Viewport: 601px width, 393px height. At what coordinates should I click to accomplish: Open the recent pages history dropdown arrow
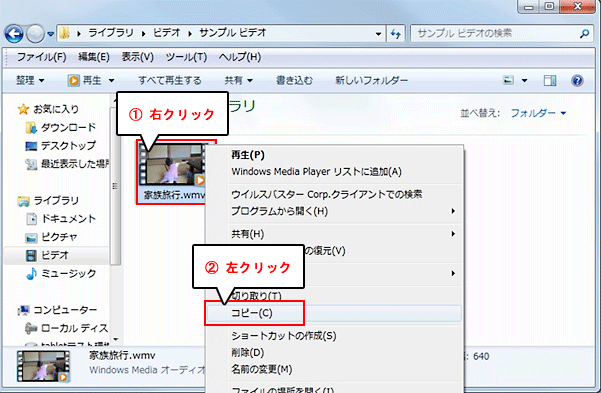[x=51, y=34]
